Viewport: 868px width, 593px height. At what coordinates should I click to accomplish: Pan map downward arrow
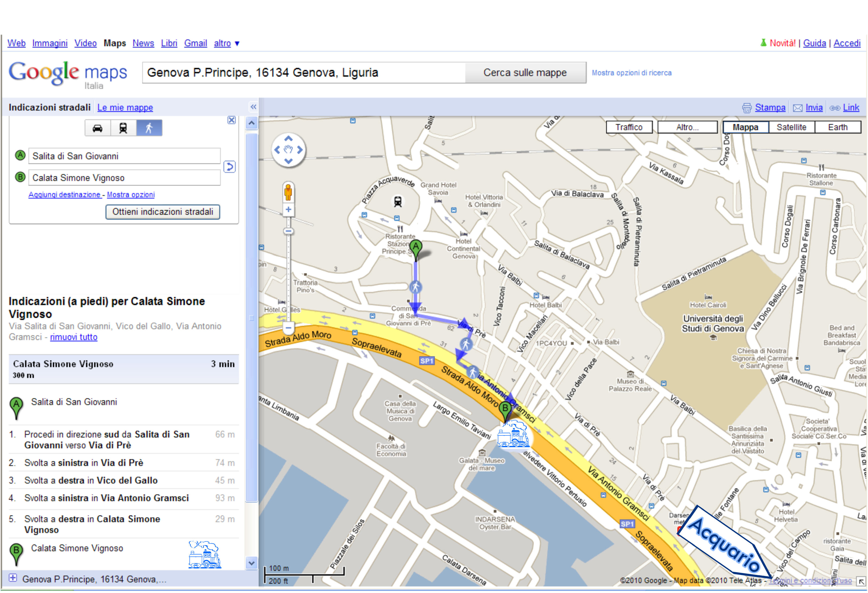[288, 161]
